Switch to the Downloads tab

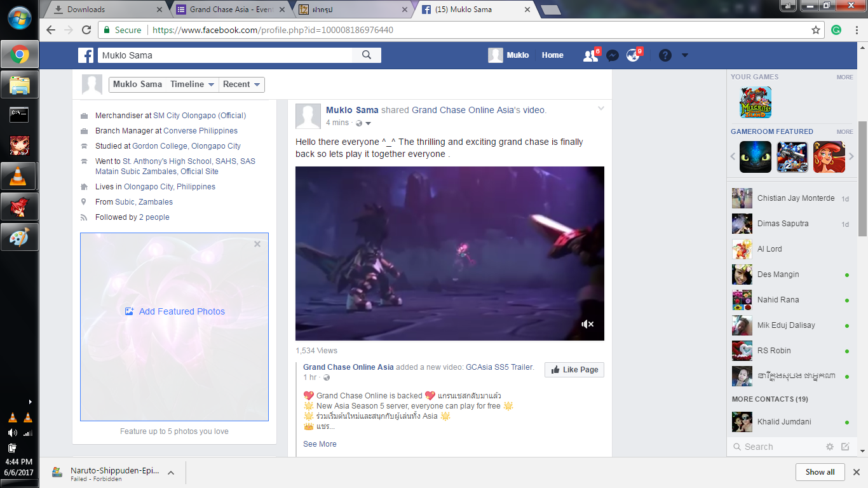coord(107,10)
